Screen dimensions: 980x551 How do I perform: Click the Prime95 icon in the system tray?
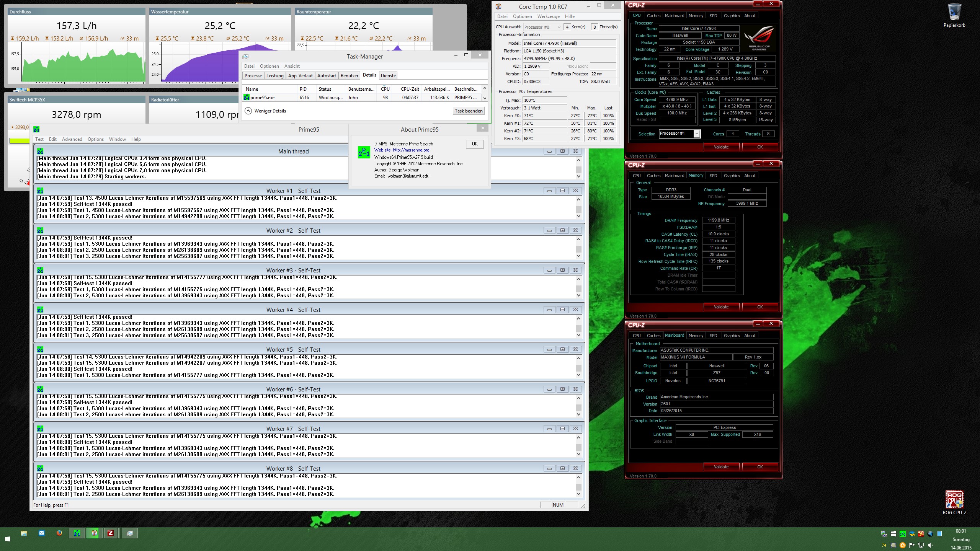(903, 534)
